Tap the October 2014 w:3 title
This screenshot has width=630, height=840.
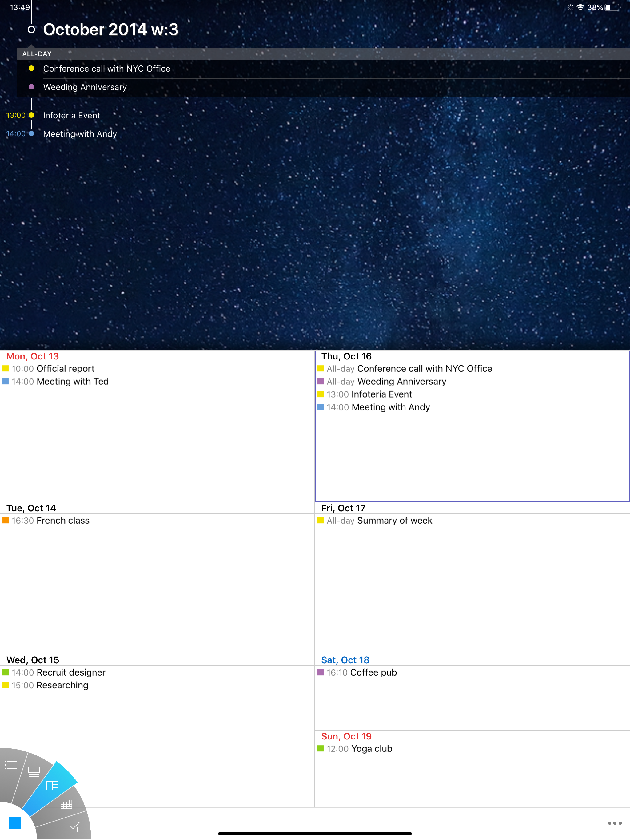pos(110,30)
